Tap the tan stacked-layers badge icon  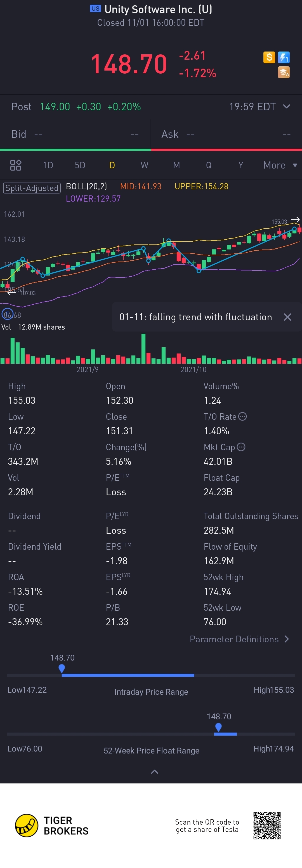pos(284,72)
